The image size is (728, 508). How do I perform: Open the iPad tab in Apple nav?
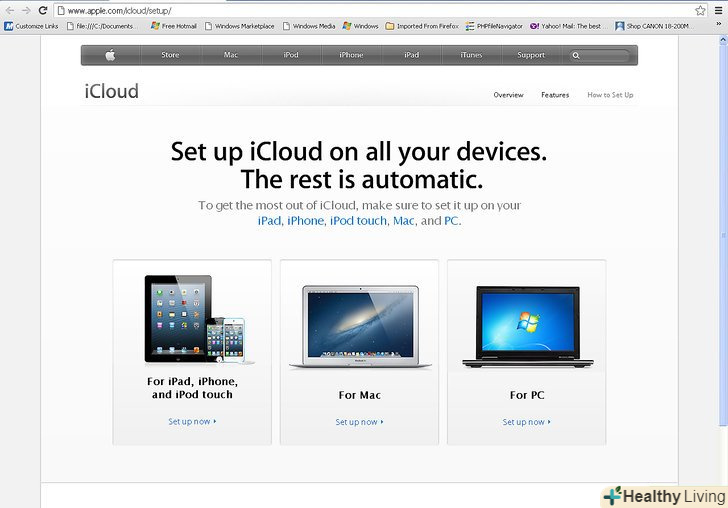coord(411,55)
